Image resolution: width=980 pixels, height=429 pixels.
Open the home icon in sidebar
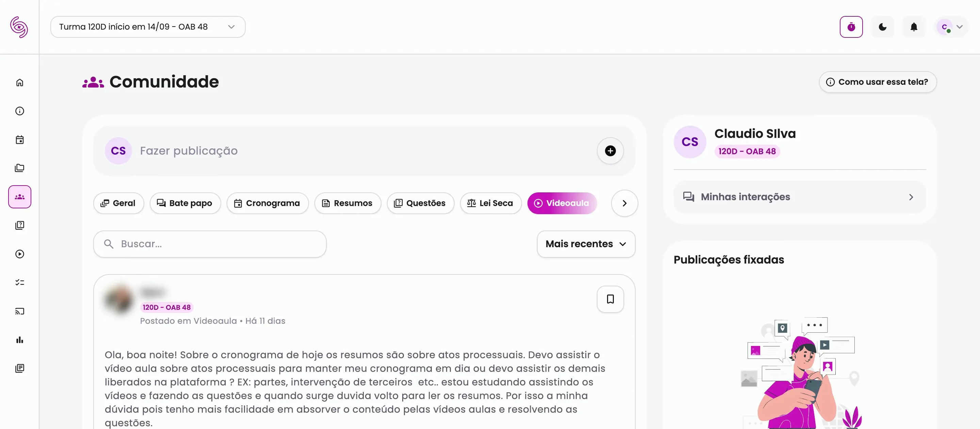coord(20,83)
